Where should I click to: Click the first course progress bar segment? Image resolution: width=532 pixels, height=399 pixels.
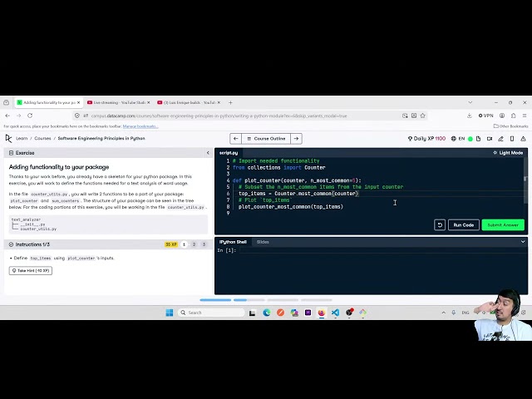[215, 300]
